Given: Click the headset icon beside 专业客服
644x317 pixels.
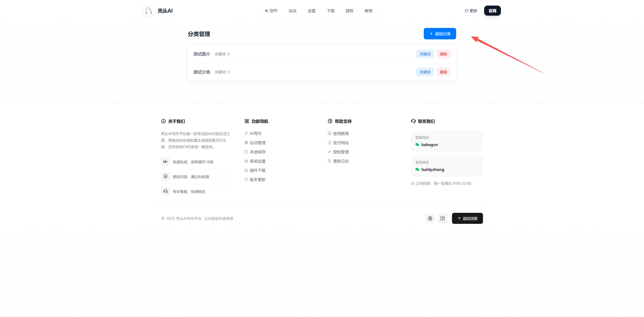Looking at the screenshot, I should [165, 191].
